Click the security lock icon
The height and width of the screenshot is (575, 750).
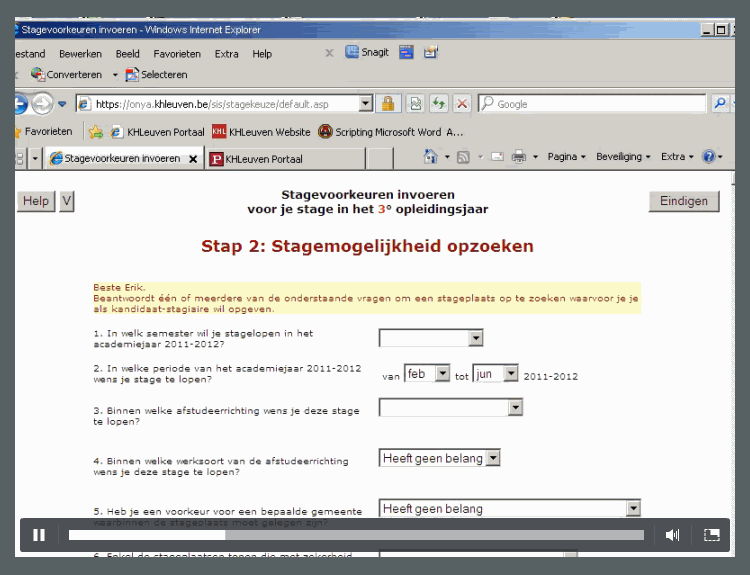coord(388,103)
